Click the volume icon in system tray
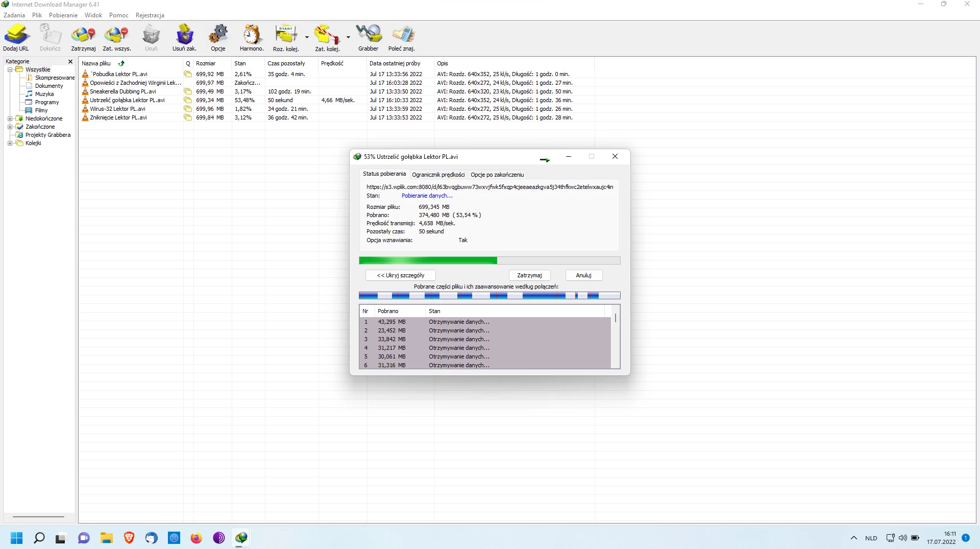The image size is (980, 549). click(903, 538)
